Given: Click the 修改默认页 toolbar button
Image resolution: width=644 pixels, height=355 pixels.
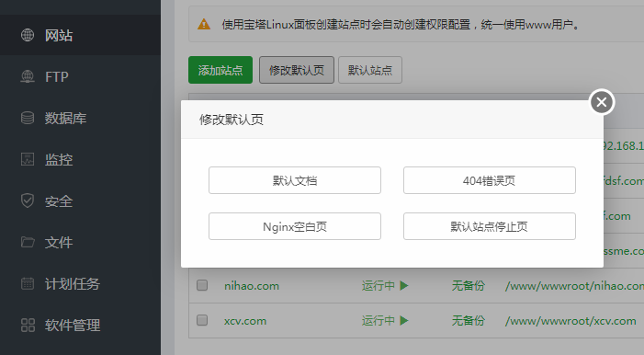Looking at the screenshot, I should [x=297, y=70].
